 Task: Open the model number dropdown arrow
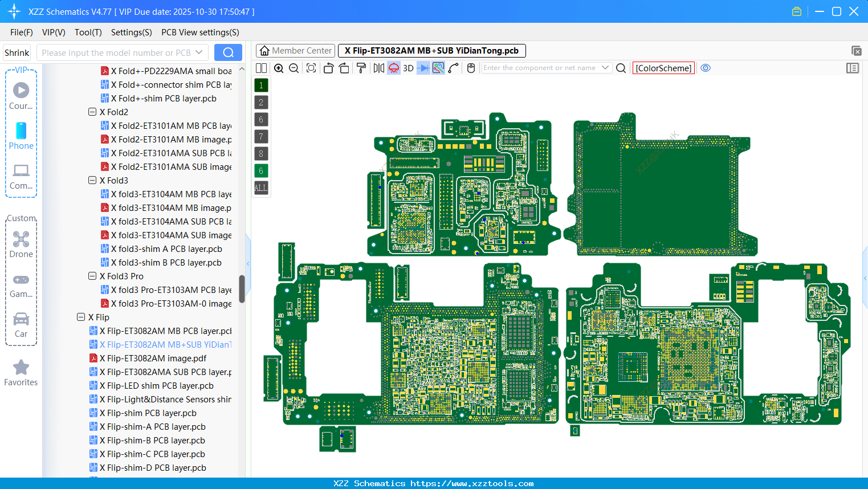(199, 52)
